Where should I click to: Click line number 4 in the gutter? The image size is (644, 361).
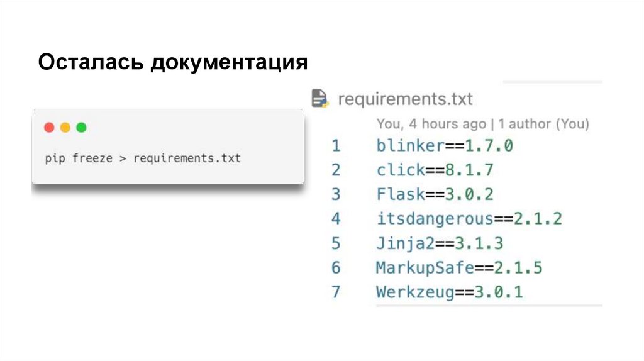336,219
